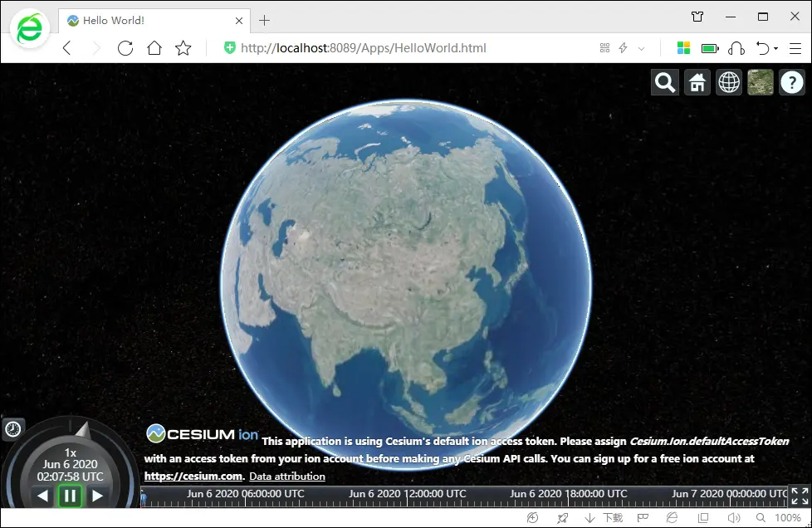This screenshot has width=812, height=528.
Task: Toggle fullscreen mode for the viewer
Action: [799, 496]
